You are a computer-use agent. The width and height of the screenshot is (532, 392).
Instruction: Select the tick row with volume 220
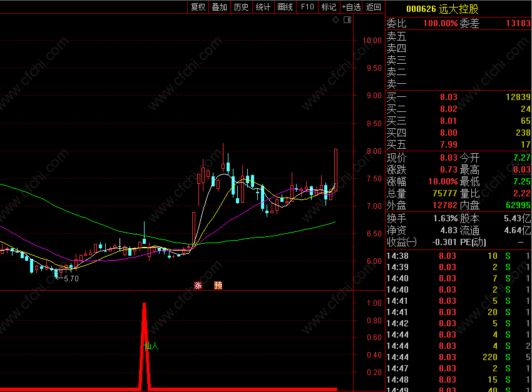(459, 357)
